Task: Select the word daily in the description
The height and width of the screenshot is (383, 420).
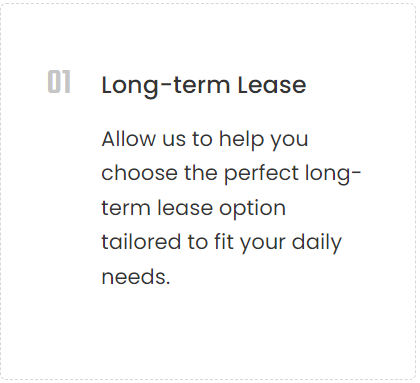Action: click(x=317, y=243)
